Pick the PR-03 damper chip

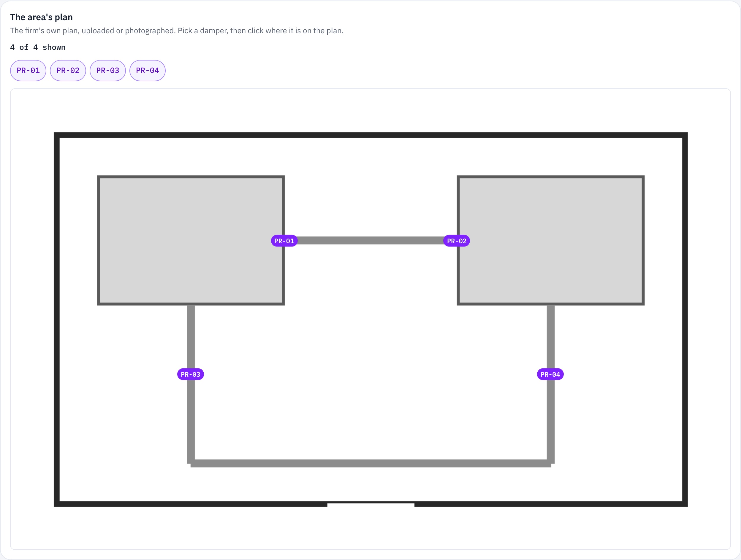(107, 71)
